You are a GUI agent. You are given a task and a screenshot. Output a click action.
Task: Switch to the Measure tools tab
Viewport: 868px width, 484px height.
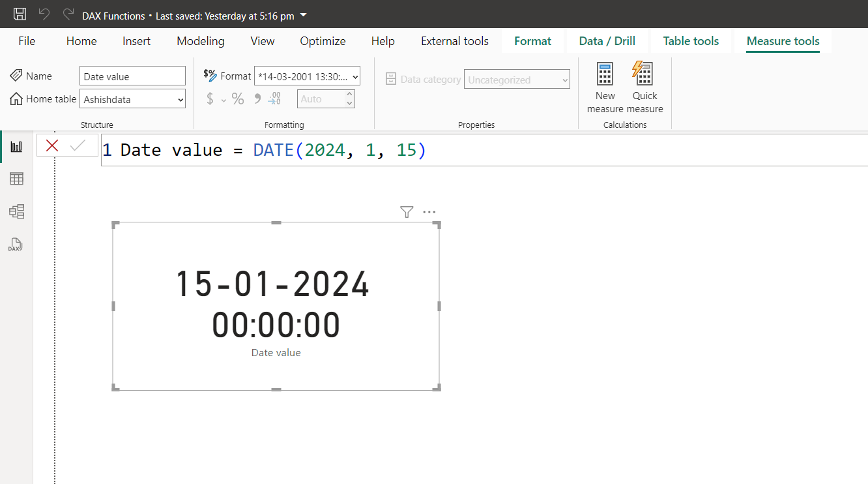(x=783, y=40)
